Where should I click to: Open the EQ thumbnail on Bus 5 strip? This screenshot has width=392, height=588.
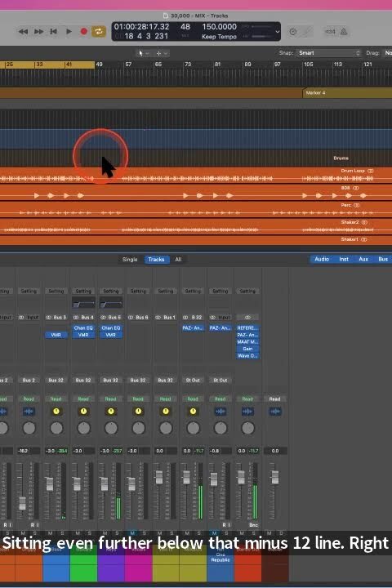click(111, 303)
